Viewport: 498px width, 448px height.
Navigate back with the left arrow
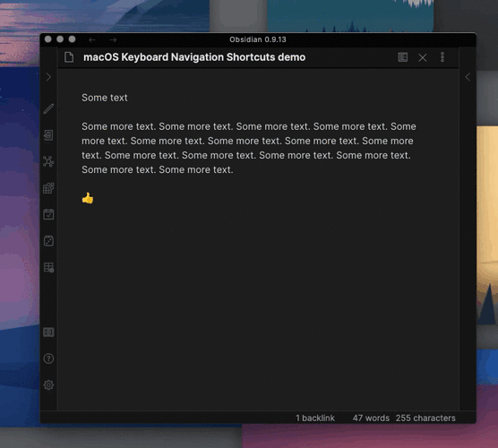tap(92, 39)
